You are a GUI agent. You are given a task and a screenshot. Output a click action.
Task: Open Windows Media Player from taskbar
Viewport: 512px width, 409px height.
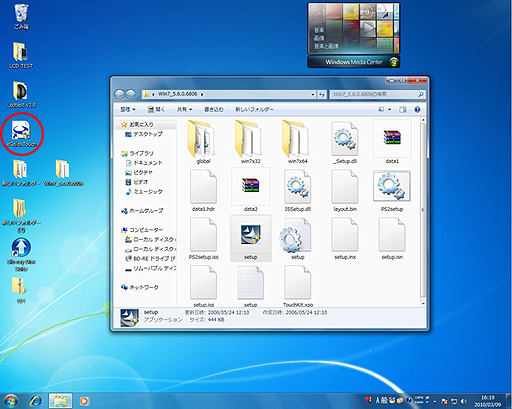84,401
